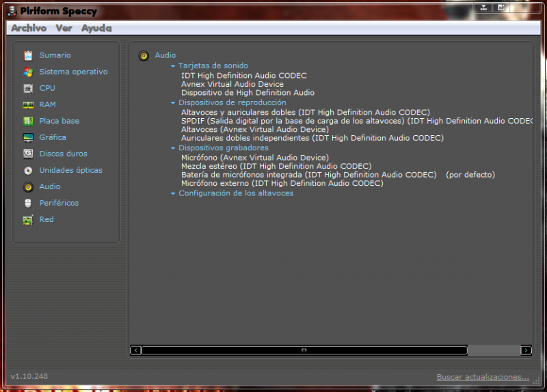The width and height of the screenshot is (547, 392).
Task: View the Discos duros section
Action: click(63, 153)
